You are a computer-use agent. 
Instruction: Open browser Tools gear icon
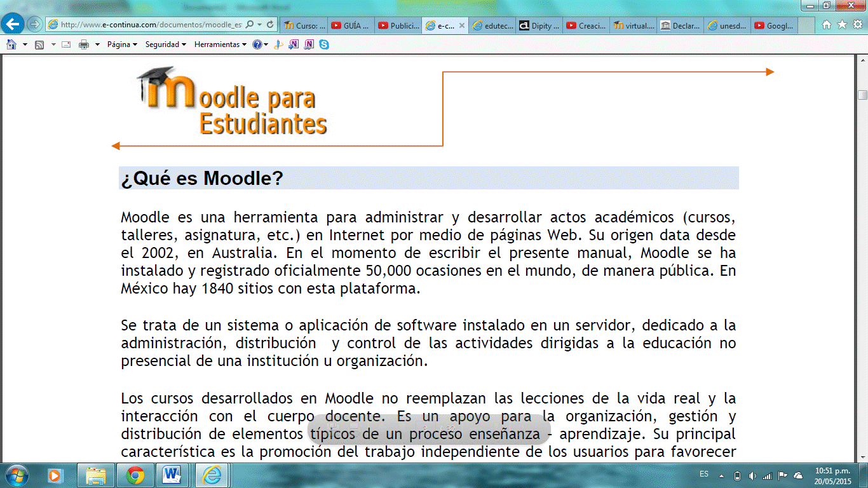pos(857,25)
